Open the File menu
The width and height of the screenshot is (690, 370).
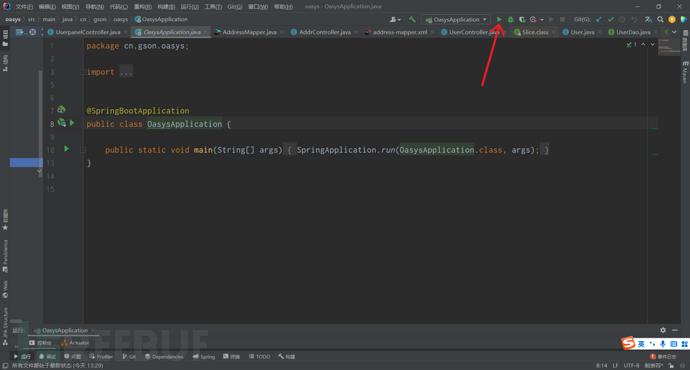24,7
